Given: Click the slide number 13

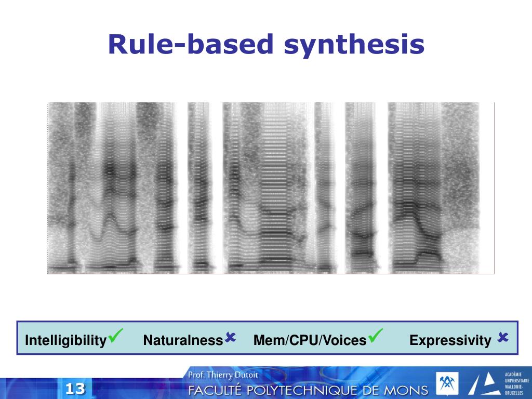Looking at the screenshot, I should (75, 389).
